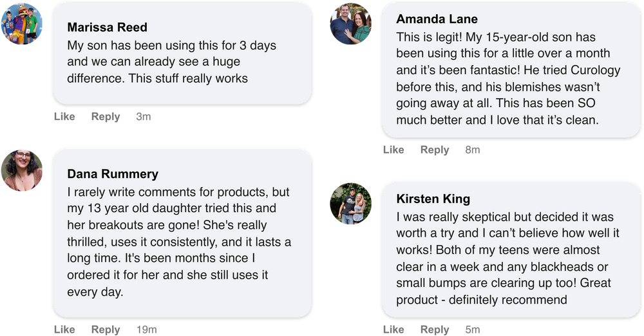Click Kirsten King's profile picture

(350, 204)
